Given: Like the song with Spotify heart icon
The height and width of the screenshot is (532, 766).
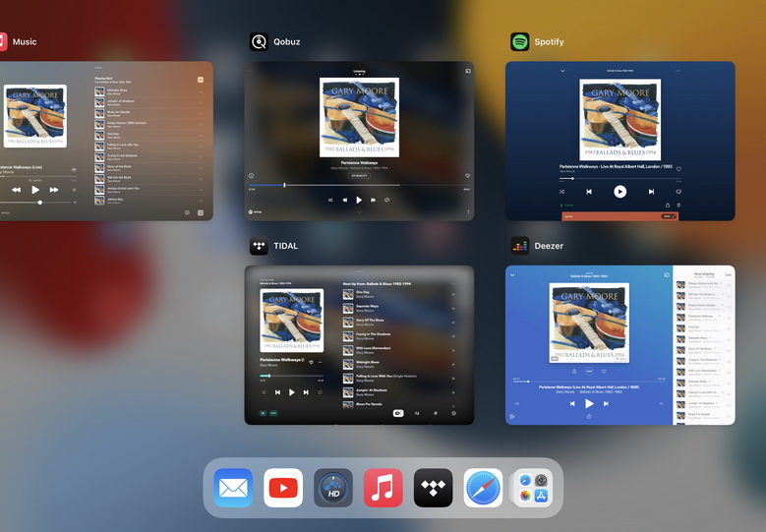Looking at the screenshot, I should [678, 169].
